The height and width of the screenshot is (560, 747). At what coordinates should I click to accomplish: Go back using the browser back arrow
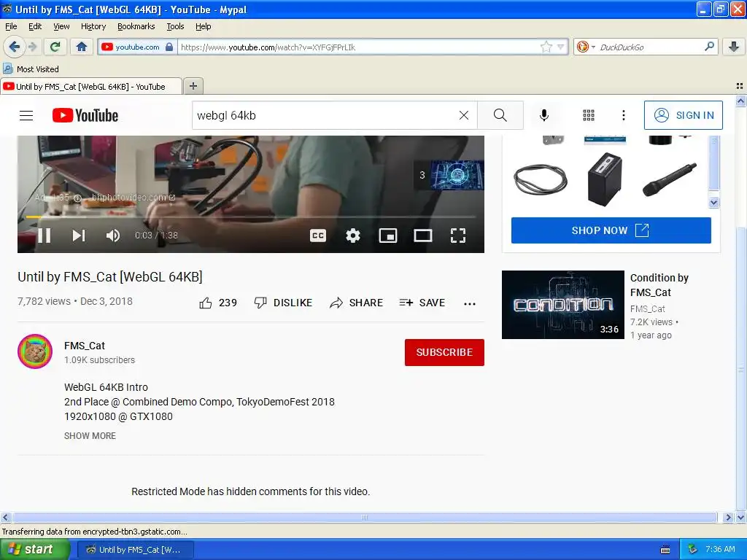pos(14,47)
